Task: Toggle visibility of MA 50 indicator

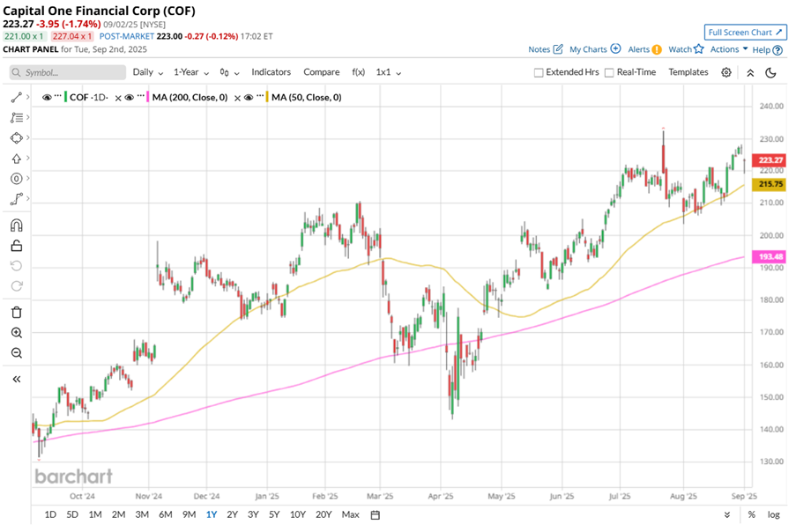Action: click(249, 98)
